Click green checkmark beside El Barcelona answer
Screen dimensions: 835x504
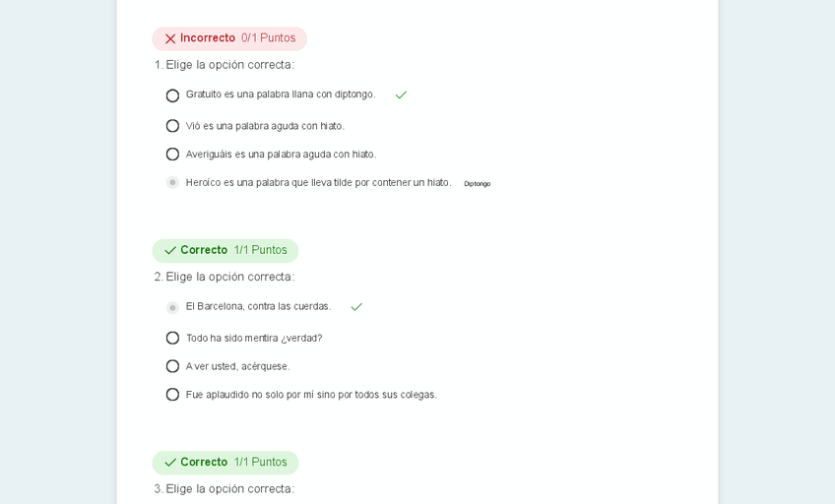(x=356, y=307)
